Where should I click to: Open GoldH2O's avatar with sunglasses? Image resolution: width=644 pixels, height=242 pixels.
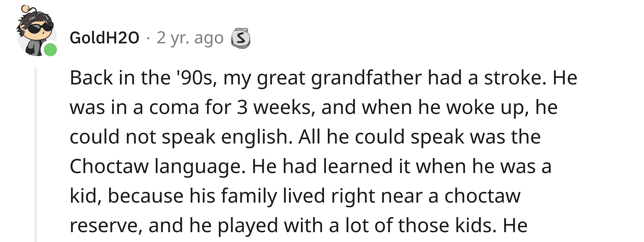pyautogui.click(x=37, y=31)
